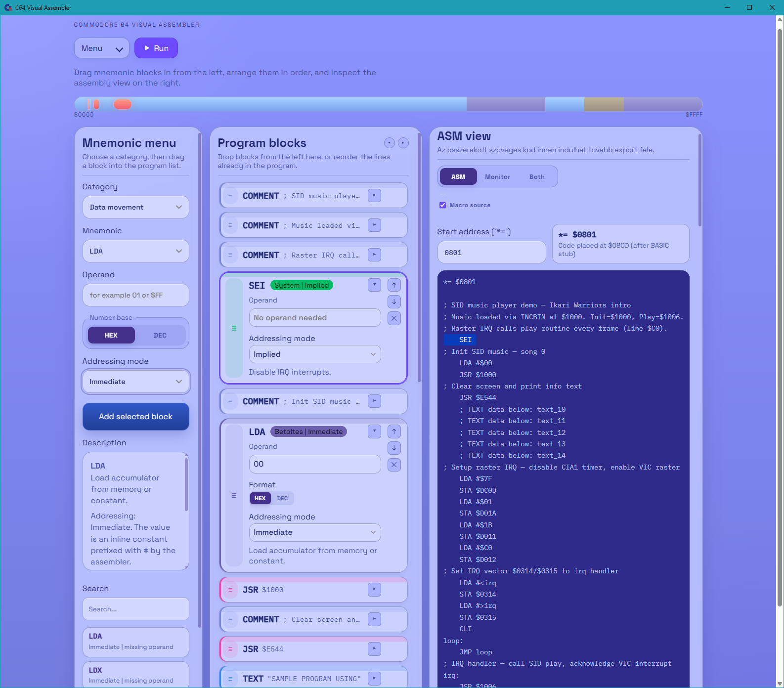Screen dimensions: 784x688
Task: Choose DEC format in the LDA block
Action: (282, 498)
